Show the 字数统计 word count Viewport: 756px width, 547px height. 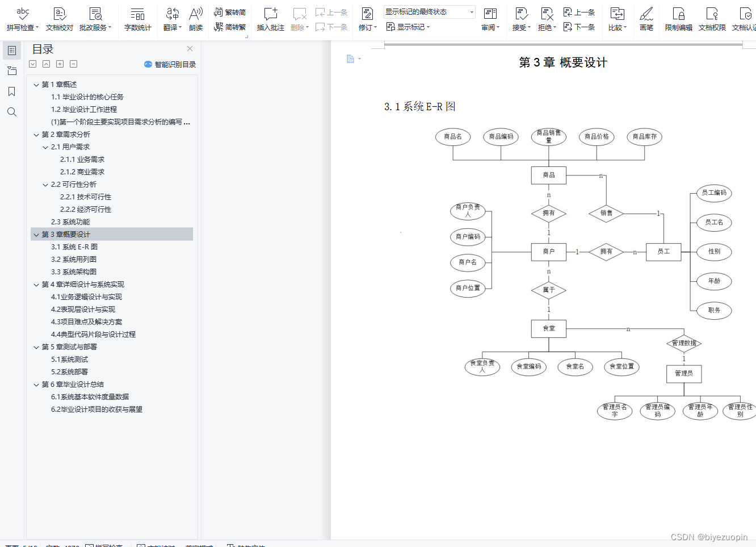(137, 19)
